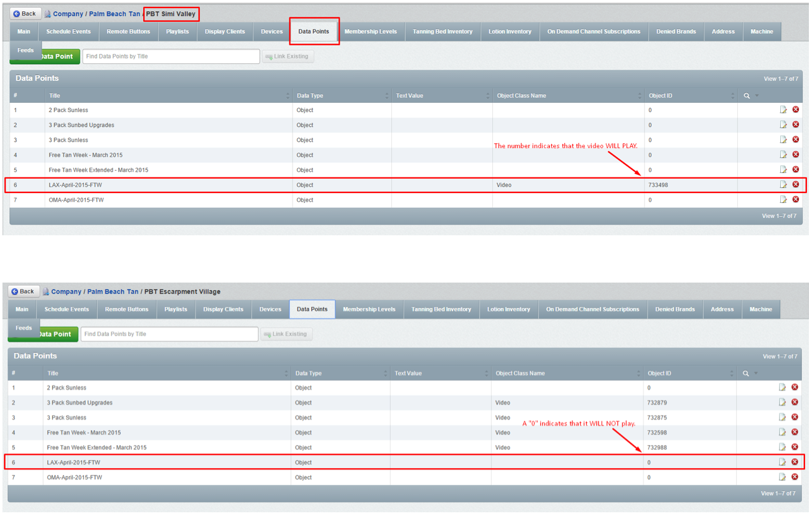The width and height of the screenshot is (812, 516).
Task: Go Back from PBT Escarpment Village page
Action: coord(24,291)
